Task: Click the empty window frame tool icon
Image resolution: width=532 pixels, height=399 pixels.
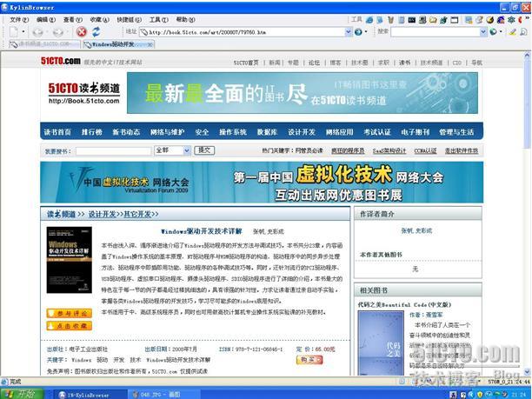Action: tap(455, 20)
